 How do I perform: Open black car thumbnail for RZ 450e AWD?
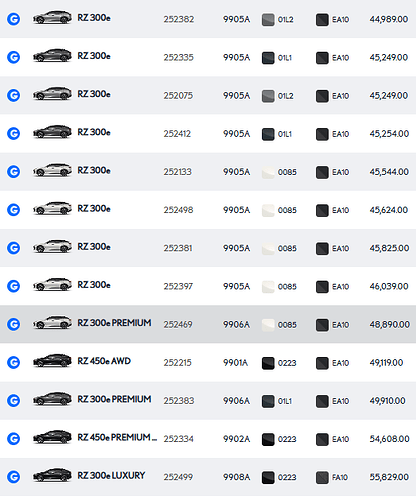52,361
